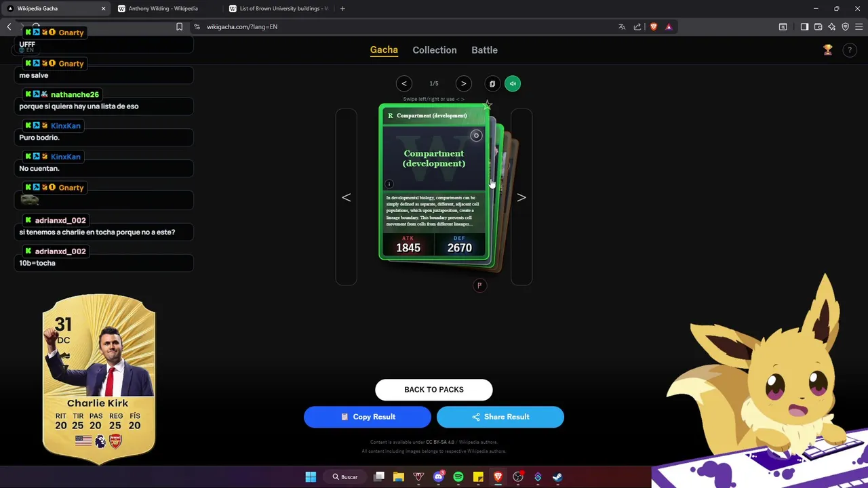Screen dimensions: 868x488
Task: Click the Buscar taskbar search box
Action: tap(345, 476)
